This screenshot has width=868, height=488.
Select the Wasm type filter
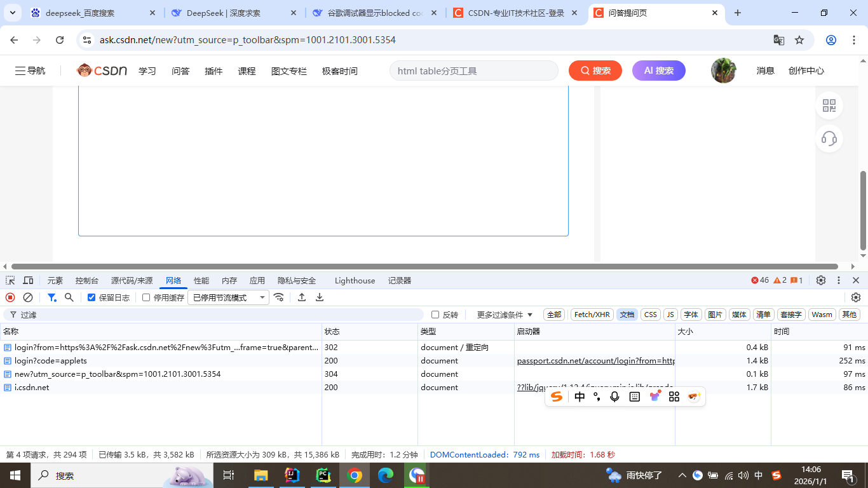point(822,315)
